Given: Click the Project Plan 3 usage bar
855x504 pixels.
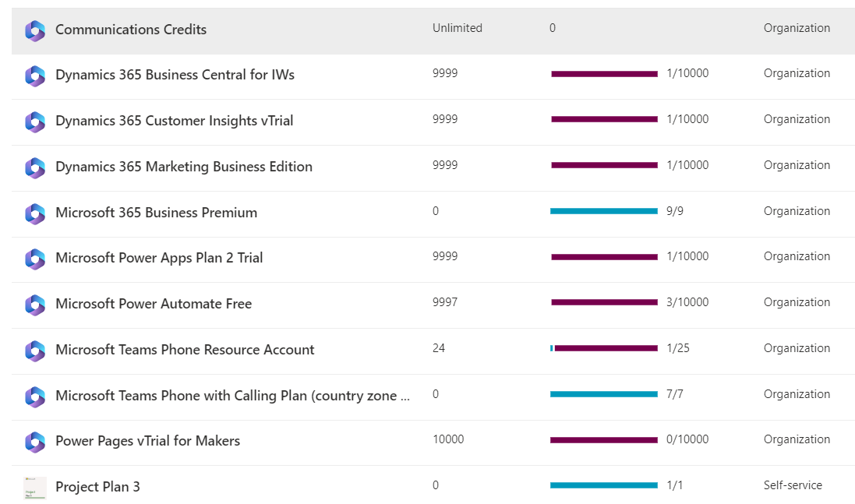Looking at the screenshot, I should click(x=604, y=485).
